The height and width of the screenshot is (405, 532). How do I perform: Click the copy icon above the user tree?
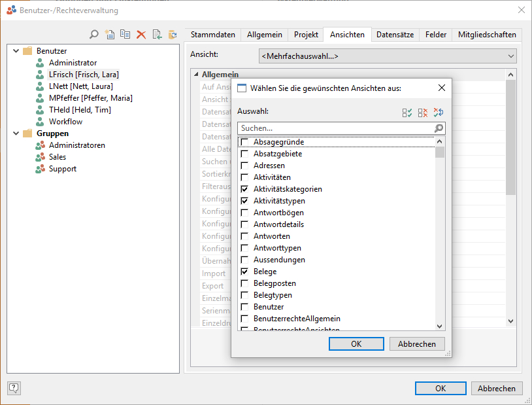pos(125,35)
